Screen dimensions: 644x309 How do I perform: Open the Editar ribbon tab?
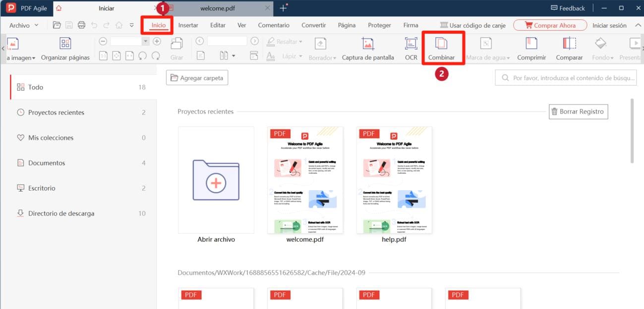[x=218, y=25]
